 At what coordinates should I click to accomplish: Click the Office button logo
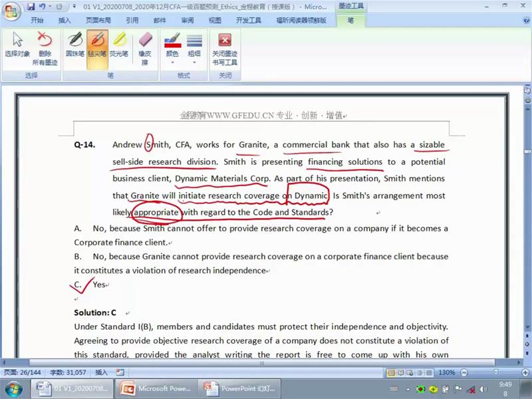[11, 11]
